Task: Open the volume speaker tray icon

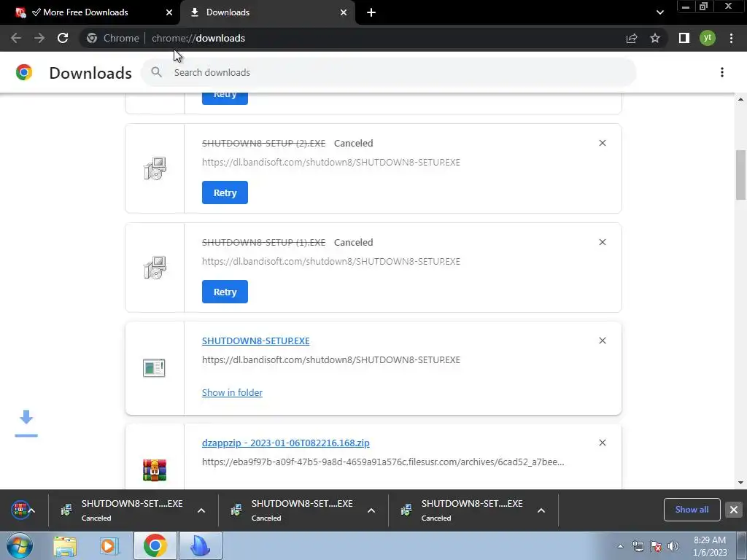Action: tap(673, 546)
